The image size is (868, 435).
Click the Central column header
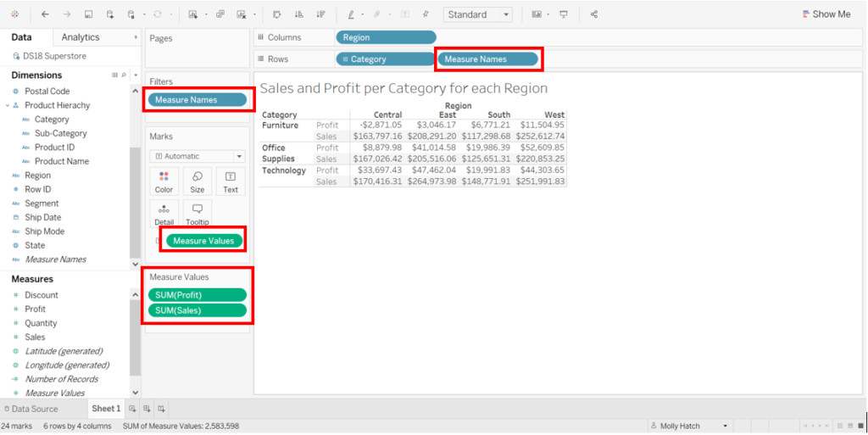click(x=388, y=114)
